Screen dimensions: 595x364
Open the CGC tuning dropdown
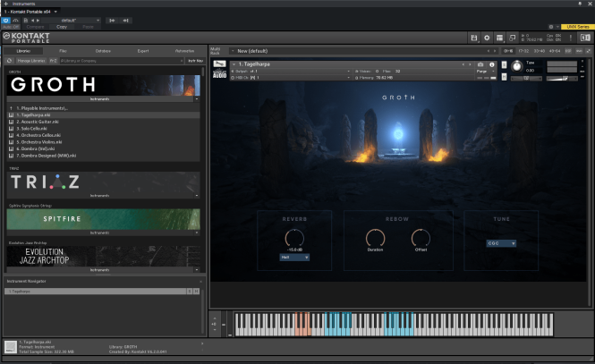[501, 243]
